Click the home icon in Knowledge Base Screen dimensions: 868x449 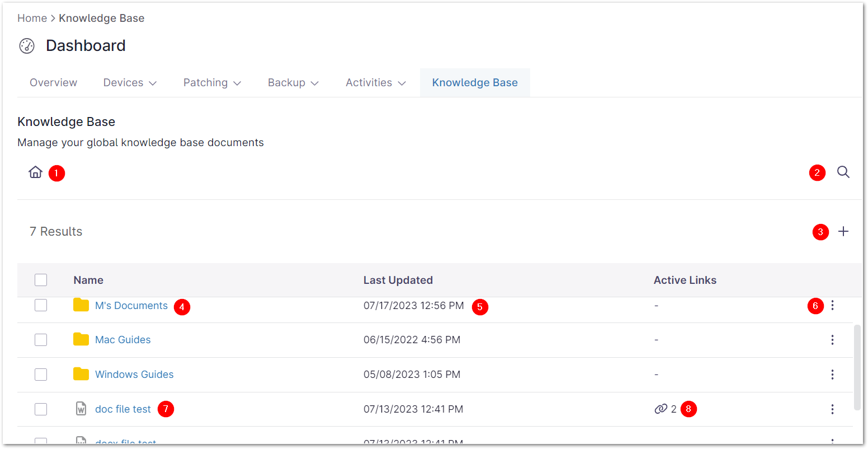pos(35,172)
